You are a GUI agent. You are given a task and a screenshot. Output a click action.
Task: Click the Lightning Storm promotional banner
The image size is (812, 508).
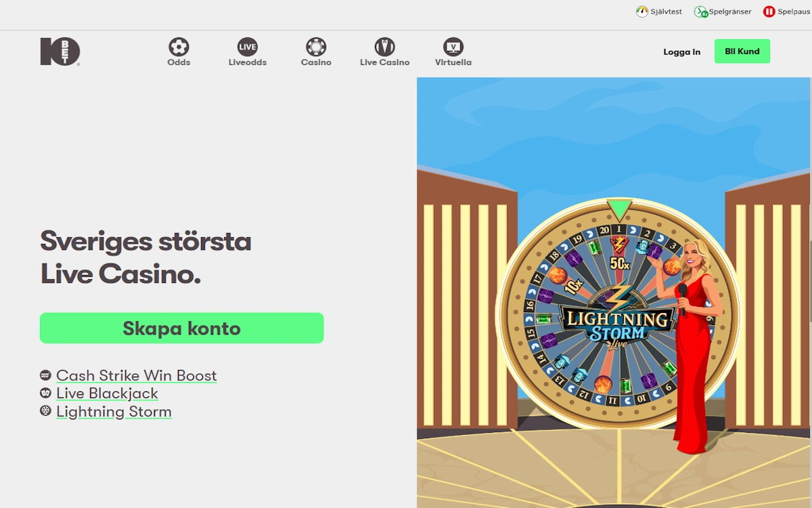(x=613, y=291)
